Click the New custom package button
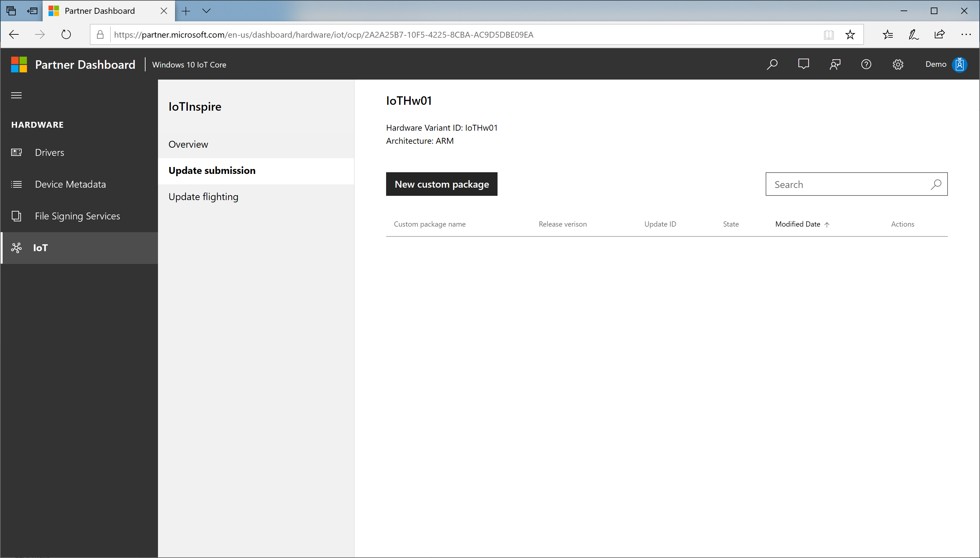Screen dimensions: 980x558 [441, 183]
